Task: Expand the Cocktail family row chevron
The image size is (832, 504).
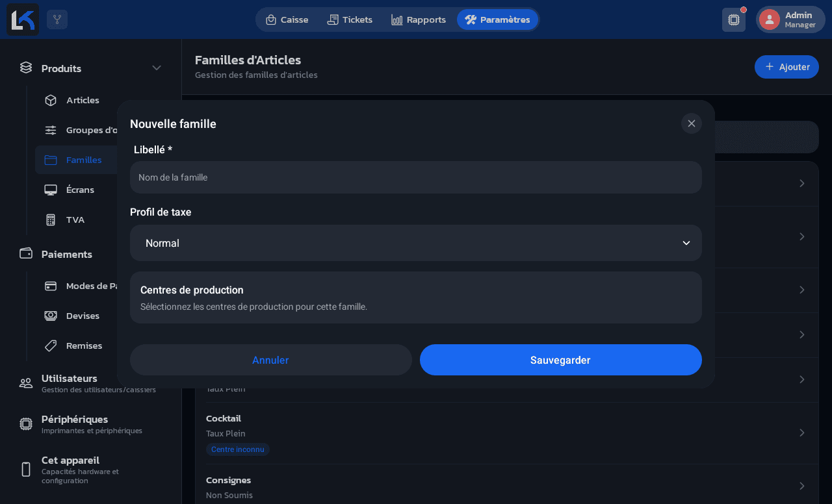Action: tap(802, 433)
